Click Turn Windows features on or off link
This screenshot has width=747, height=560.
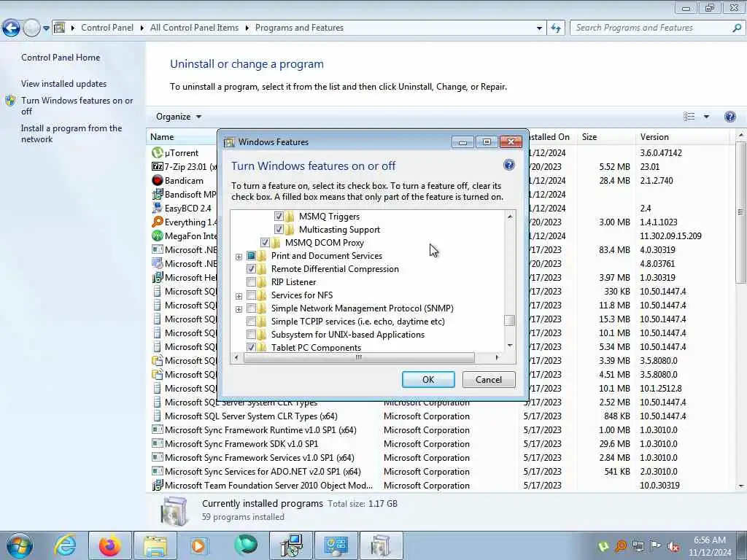[x=77, y=106]
